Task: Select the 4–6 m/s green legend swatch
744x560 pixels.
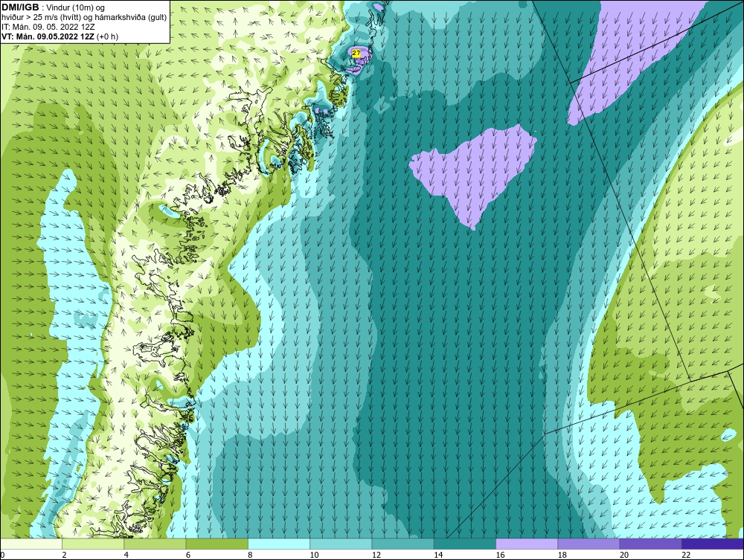Action: pos(155,544)
